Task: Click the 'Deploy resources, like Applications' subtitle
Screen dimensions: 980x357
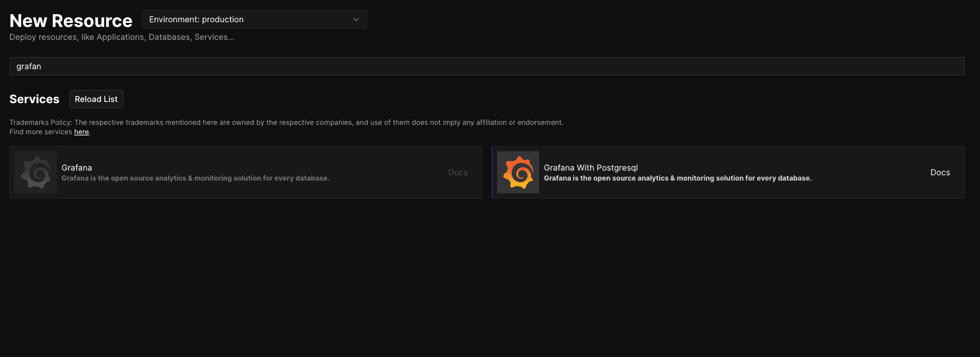Action: tap(122, 37)
